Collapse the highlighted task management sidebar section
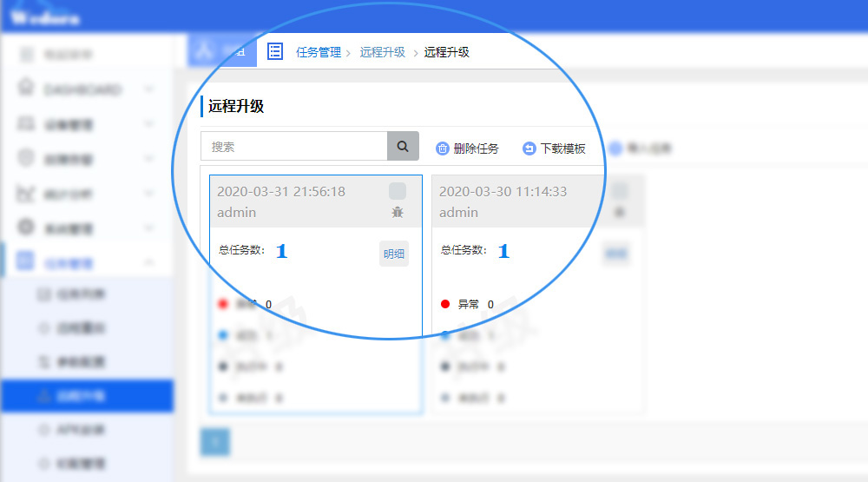The height and width of the screenshot is (482, 868). (x=149, y=262)
